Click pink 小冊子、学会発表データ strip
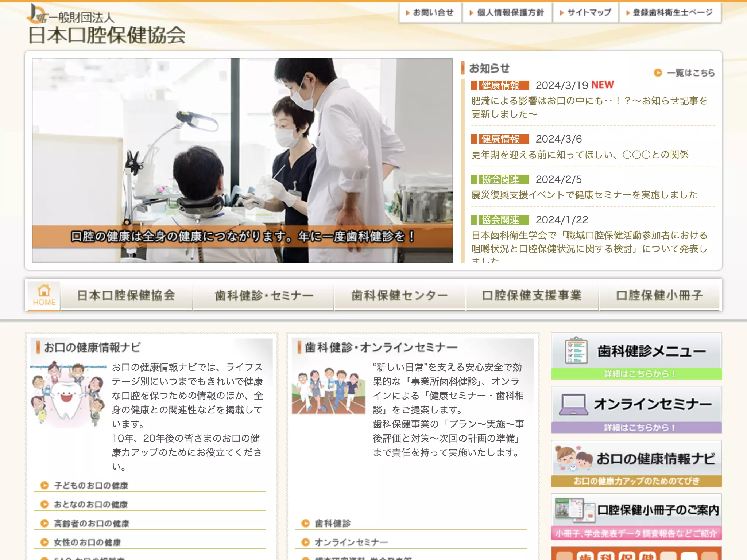Image resolution: width=747 pixels, height=560 pixels. 636,534
